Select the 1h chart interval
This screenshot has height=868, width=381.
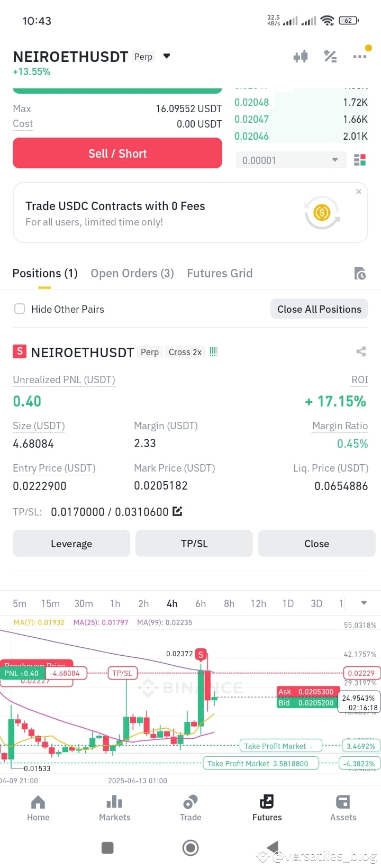click(x=115, y=603)
